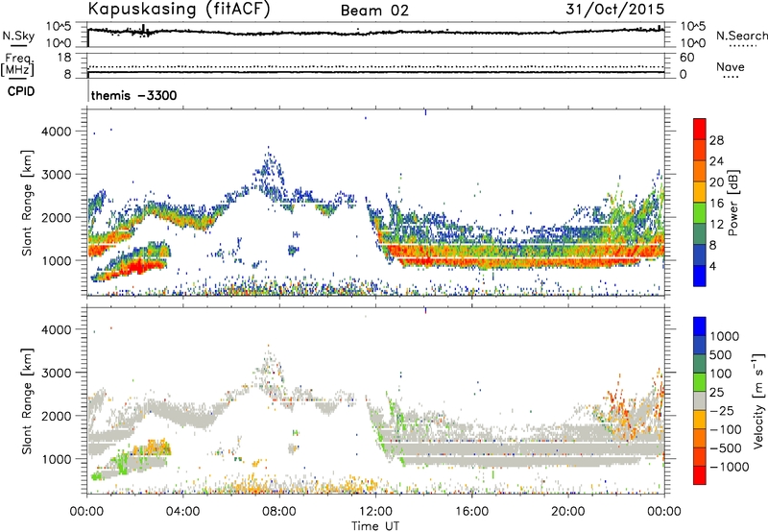Click '3000' on the power panel's range axis
The height and width of the screenshot is (532, 768).
[57, 175]
